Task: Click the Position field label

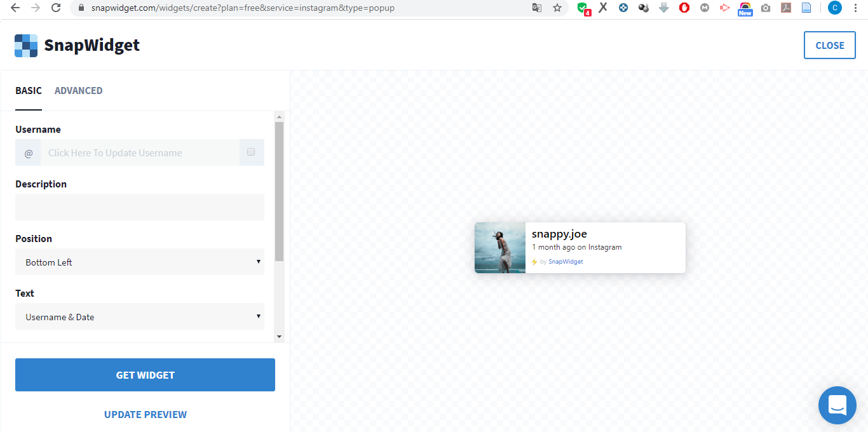Action: [x=34, y=239]
